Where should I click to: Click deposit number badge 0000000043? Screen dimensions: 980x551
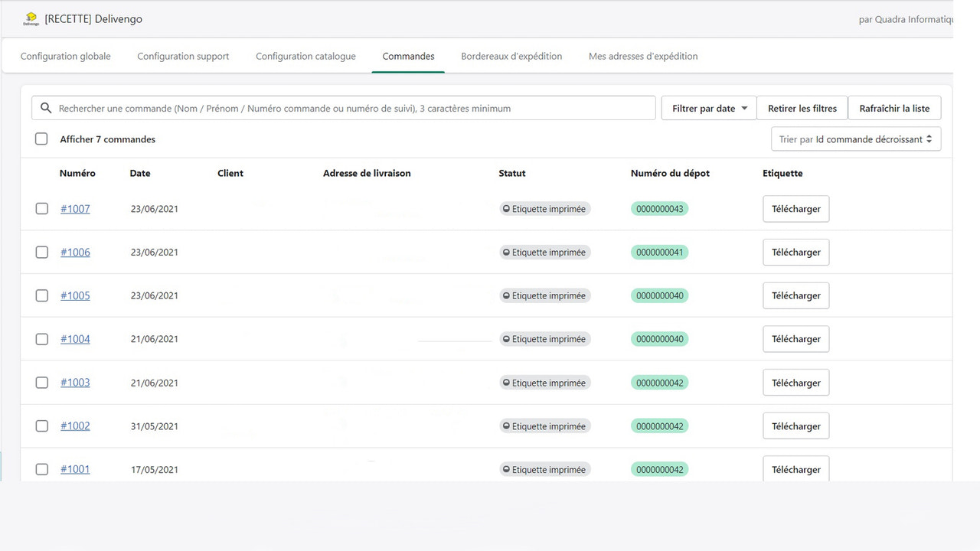tap(659, 209)
